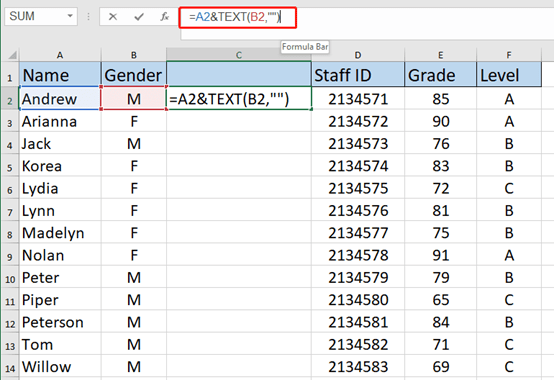Click grade value 91
Viewport: 554px width, 380px height.
pyautogui.click(x=441, y=255)
